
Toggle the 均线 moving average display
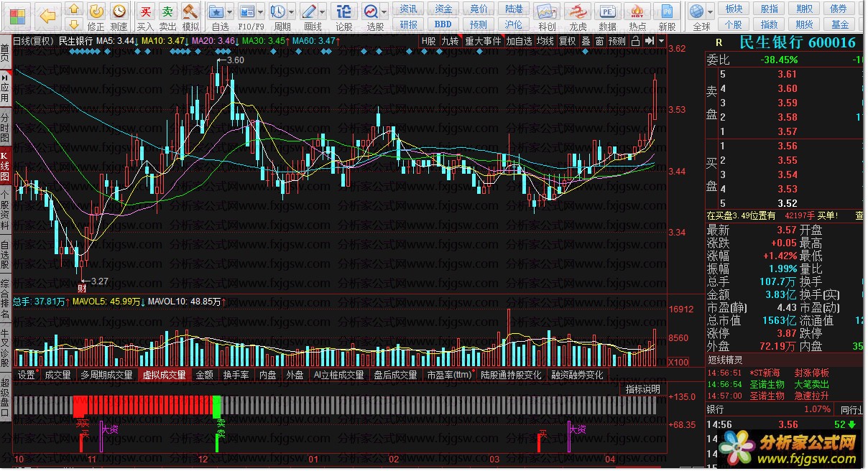tap(545, 41)
